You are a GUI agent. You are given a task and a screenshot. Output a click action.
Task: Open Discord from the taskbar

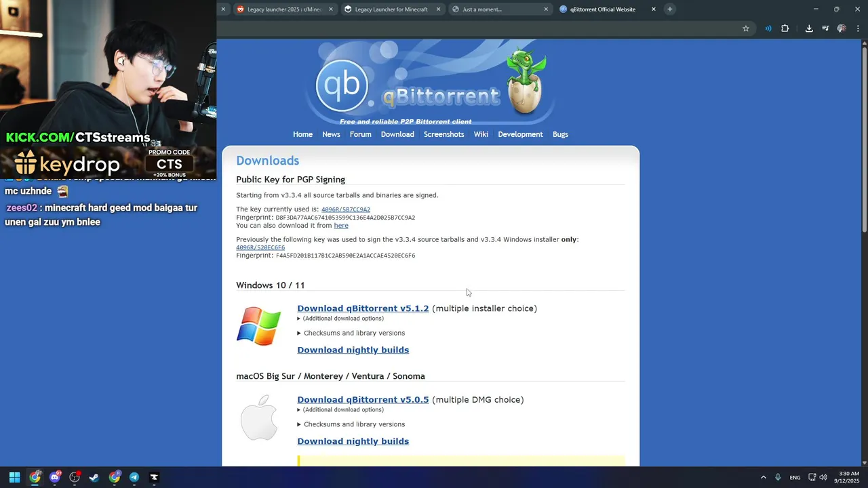point(55,477)
